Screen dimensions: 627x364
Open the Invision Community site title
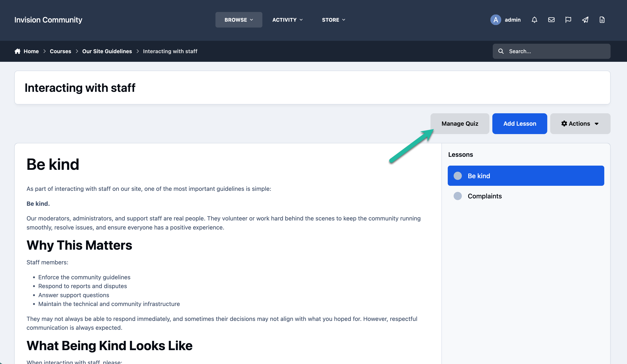48,20
